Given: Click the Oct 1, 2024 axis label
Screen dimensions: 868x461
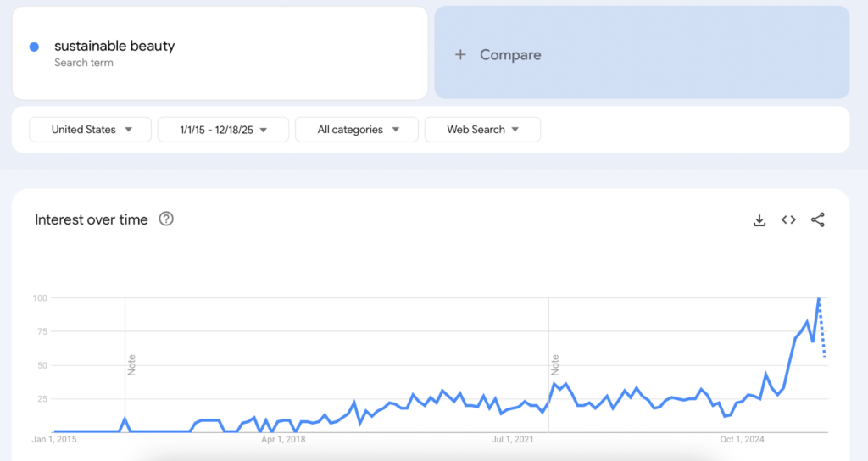Looking at the screenshot, I should (x=743, y=439).
